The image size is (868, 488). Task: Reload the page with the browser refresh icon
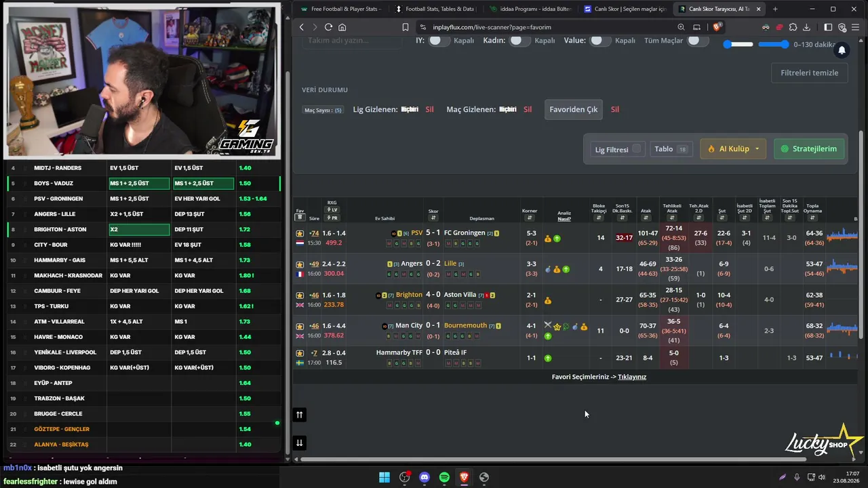[328, 27]
